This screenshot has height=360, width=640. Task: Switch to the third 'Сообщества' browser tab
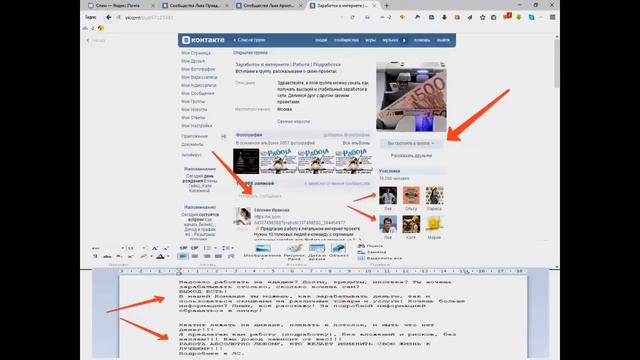(269, 5)
